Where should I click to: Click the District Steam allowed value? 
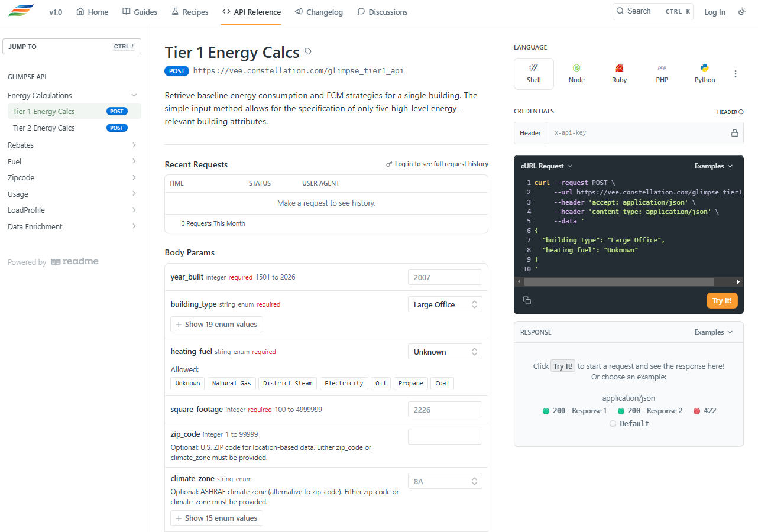pos(288,383)
